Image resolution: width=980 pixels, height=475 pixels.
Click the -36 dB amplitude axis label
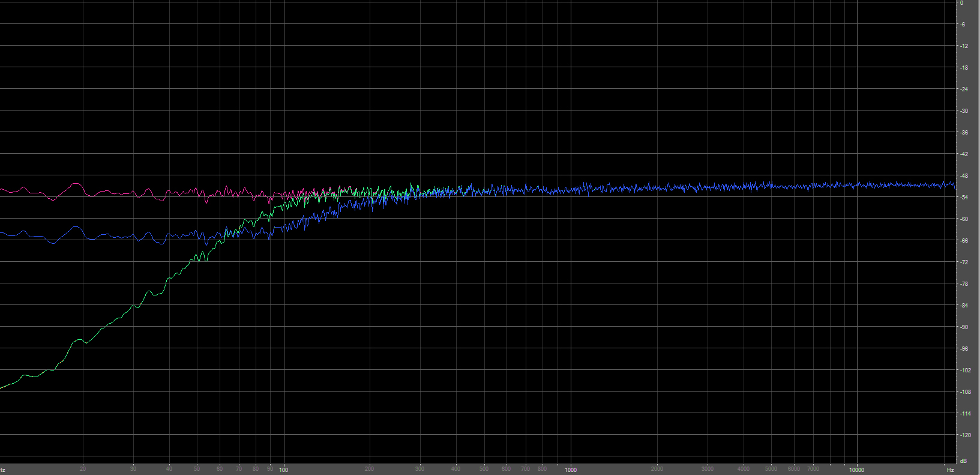point(963,133)
